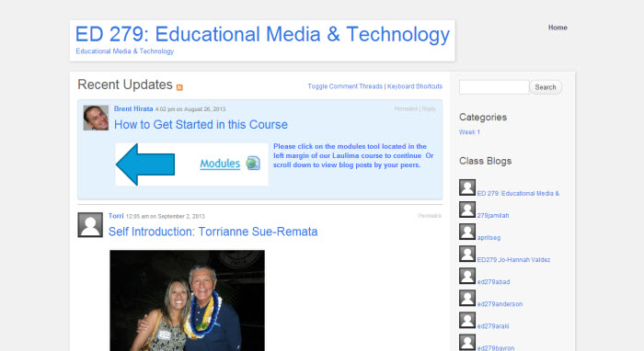The image size is (644, 351).
Task: Open author link Brent Hirata
Action: coord(133,108)
